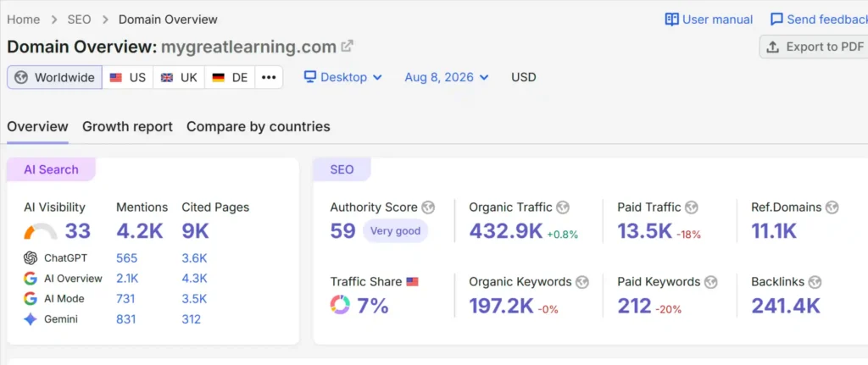This screenshot has width=868, height=365.
Task: Click the German flag icon
Action: click(x=218, y=77)
